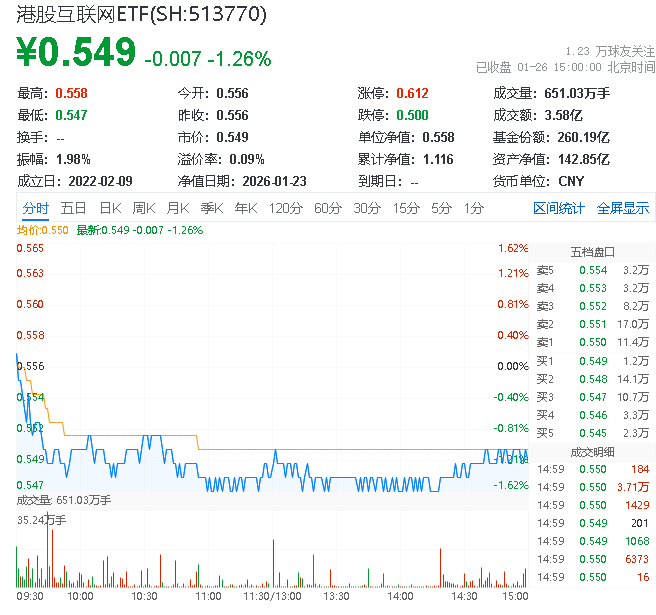Select the 年K chart tab
The width and height of the screenshot is (656, 615).
(x=245, y=208)
